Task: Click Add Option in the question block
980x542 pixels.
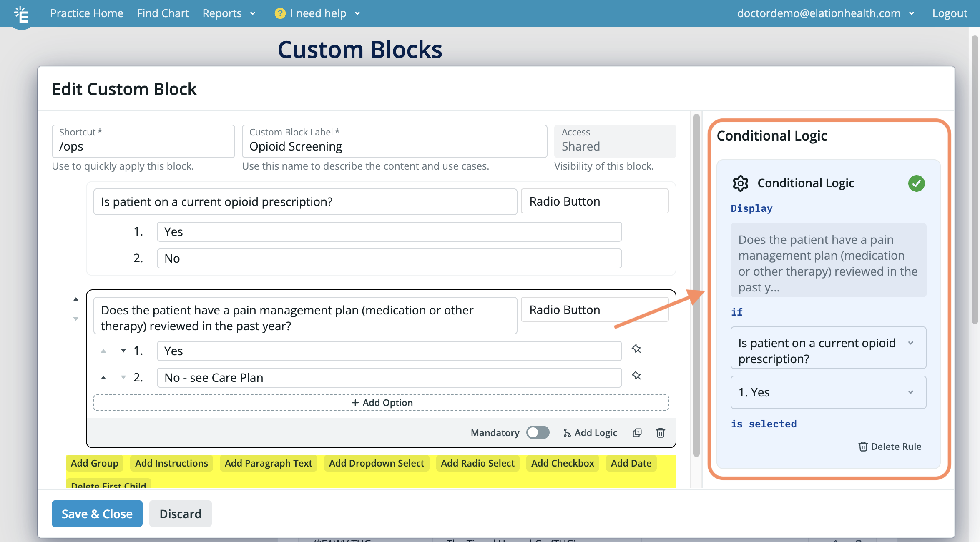Action: coord(382,402)
